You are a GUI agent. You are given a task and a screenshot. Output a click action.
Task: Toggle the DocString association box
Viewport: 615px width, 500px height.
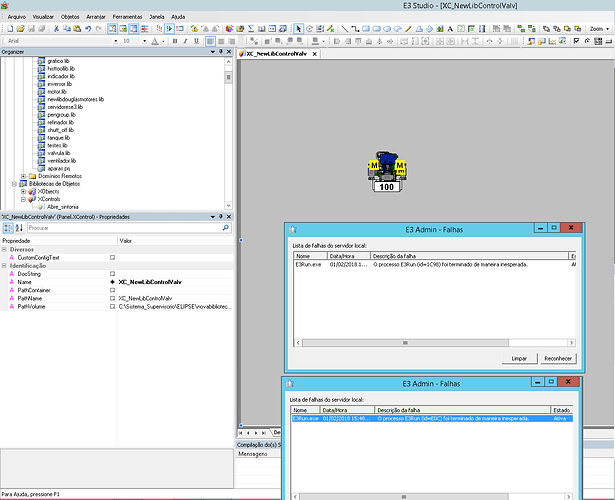click(113, 274)
